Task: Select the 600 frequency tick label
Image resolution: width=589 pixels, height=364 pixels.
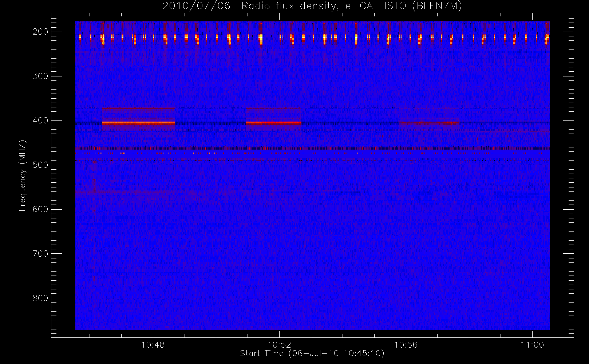Action: click(x=40, y=209)
